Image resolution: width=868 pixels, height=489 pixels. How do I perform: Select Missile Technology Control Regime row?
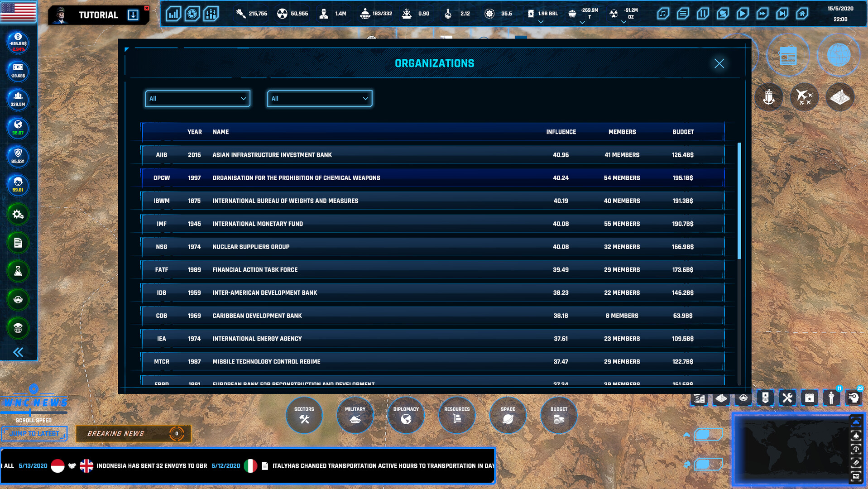coord(433,362)
